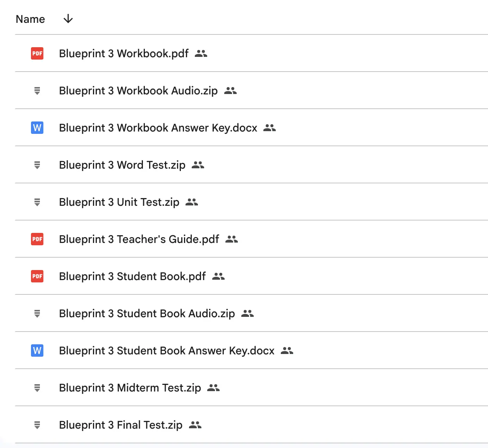The height and width of the screenshot is (448, 488).
Task: Click the shared icon next to Midterm Test.zip
Action: point(213,388)
